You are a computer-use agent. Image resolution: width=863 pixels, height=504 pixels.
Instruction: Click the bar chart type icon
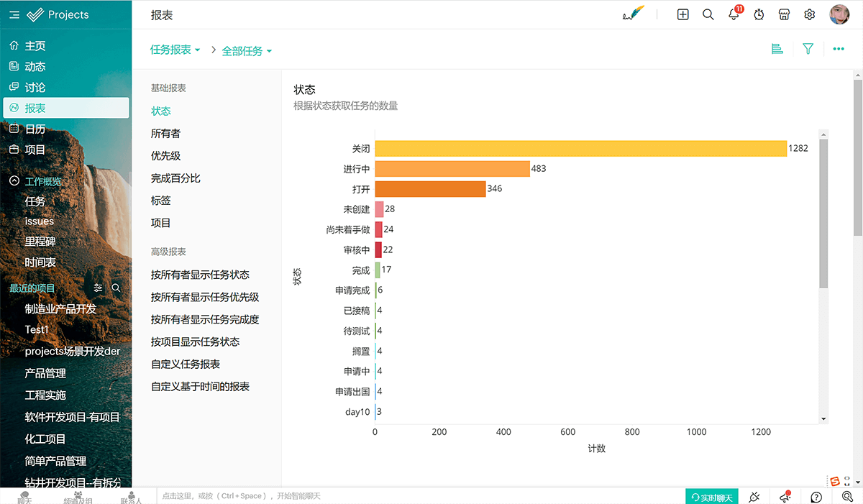777,49
